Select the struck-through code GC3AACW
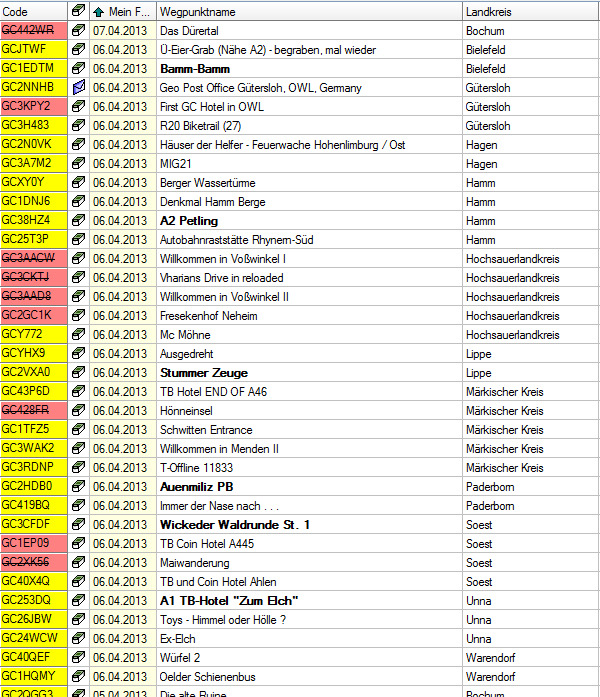The image size is (600, 697). (34, 258)
